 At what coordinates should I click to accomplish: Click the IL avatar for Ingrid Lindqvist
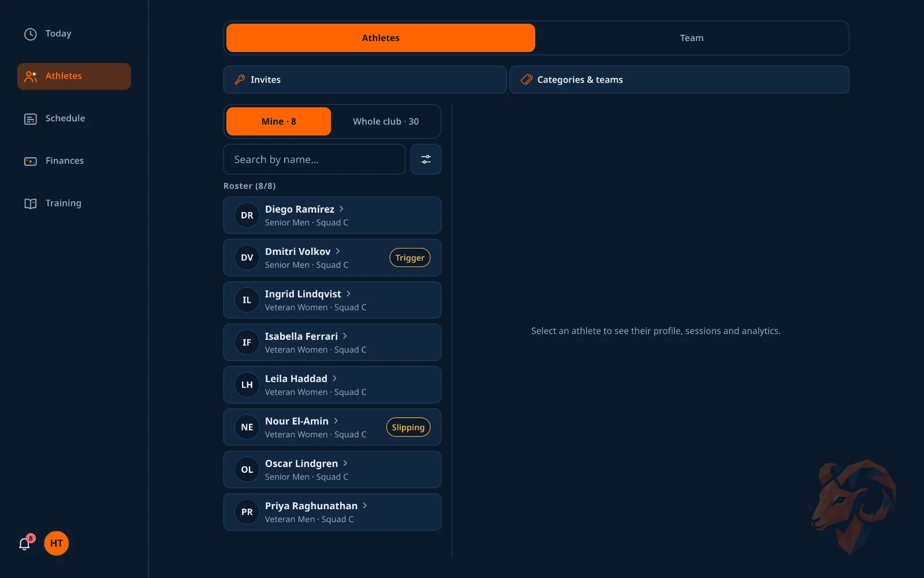point(247,300)
